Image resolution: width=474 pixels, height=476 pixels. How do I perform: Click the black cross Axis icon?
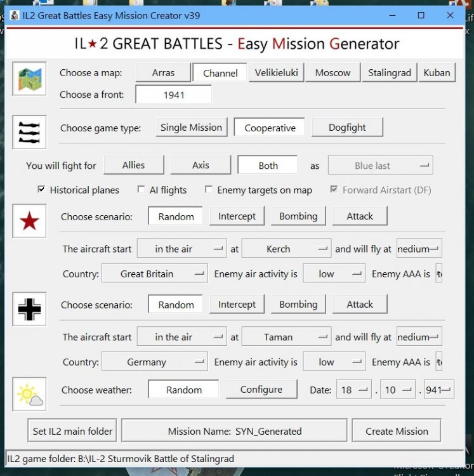point(29,309)
